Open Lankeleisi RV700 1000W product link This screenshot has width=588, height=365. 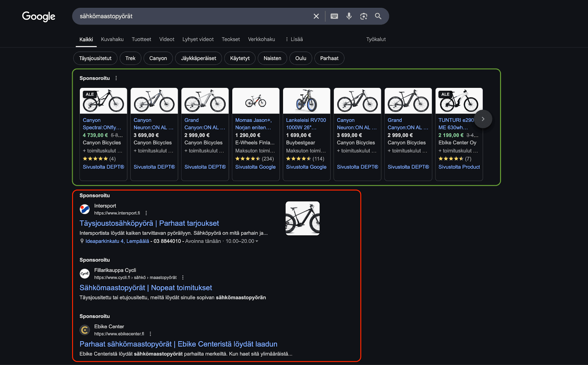[x=306, y=124]
